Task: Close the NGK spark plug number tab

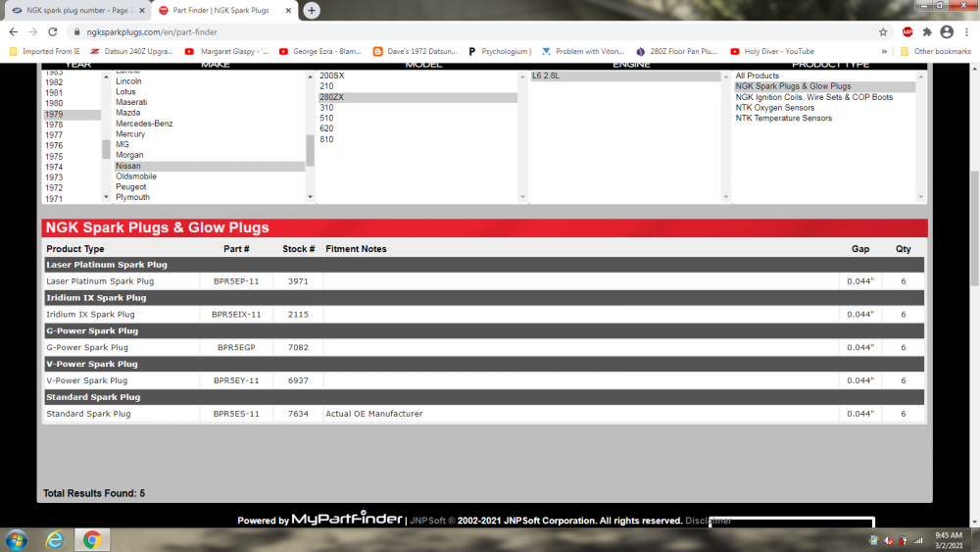Action: 142,10
